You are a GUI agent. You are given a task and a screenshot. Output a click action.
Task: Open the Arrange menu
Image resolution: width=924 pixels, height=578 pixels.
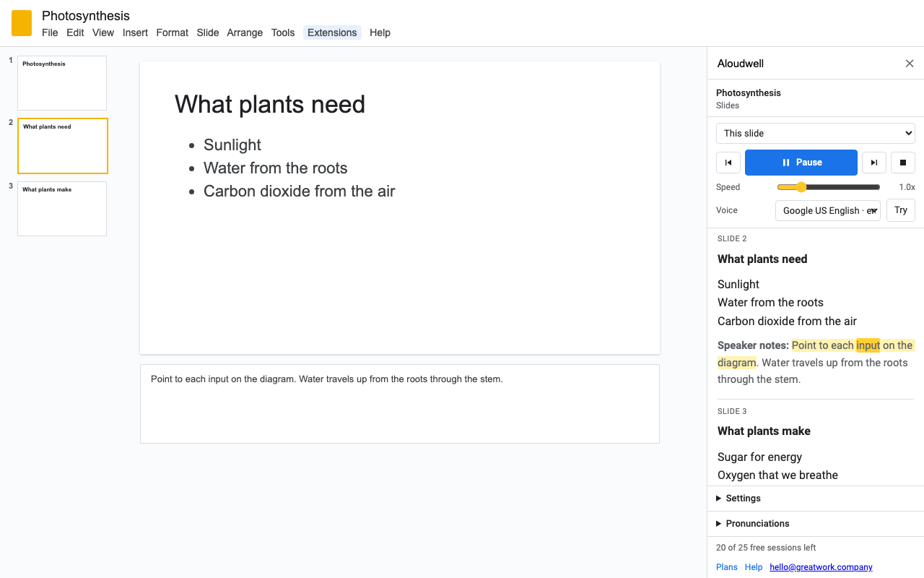pos(245,33)
